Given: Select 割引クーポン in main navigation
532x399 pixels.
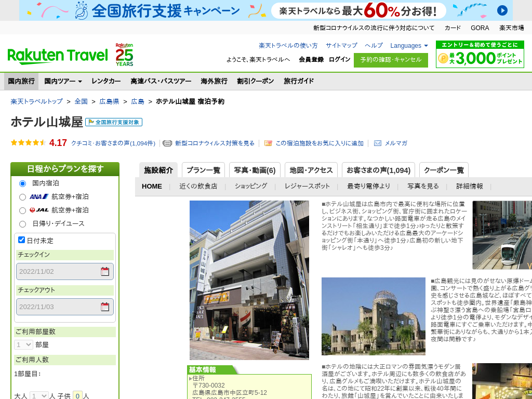Looking at the screenshot, I should pyautogui.click(x=256, y=81).
